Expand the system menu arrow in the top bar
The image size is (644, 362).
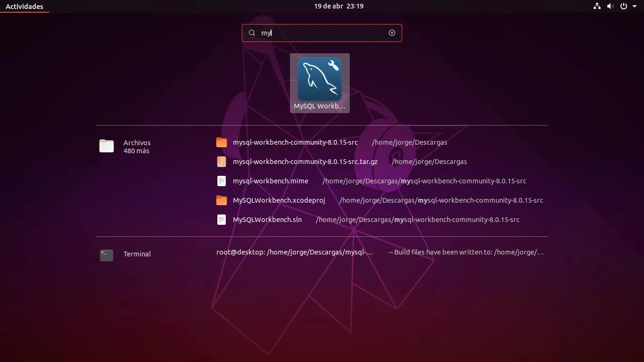(635, 6)
